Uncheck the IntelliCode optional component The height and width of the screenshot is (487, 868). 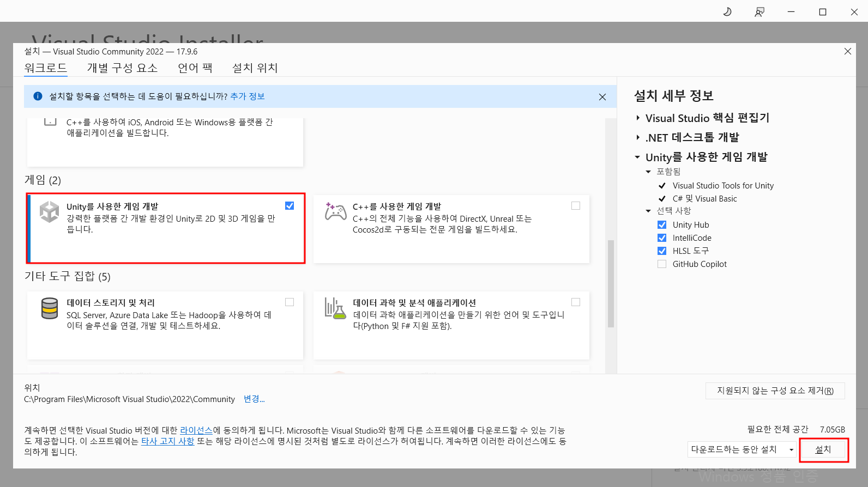tap(662, 238)
